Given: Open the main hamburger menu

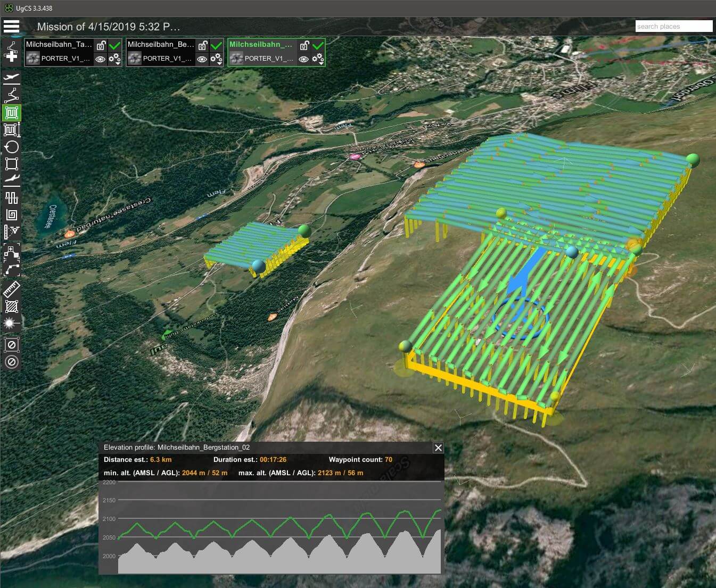Looking at the screenshot, I should (x=11, y=27).
